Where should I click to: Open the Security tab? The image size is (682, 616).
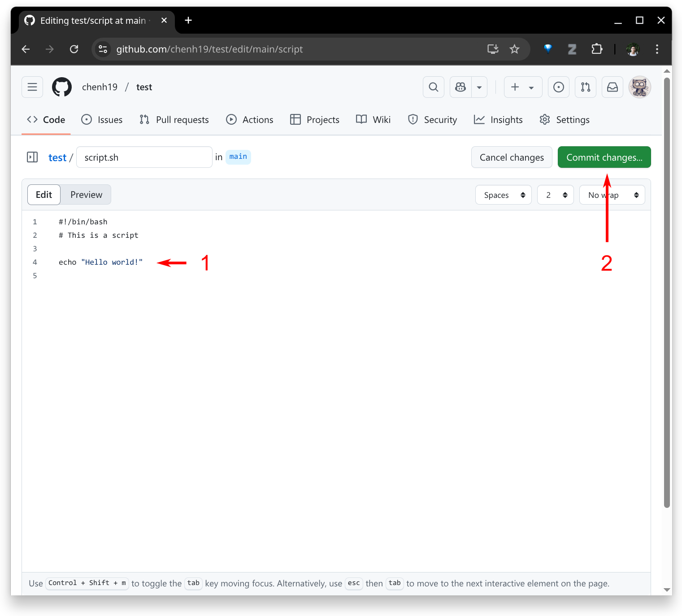[x=433, y=120]
